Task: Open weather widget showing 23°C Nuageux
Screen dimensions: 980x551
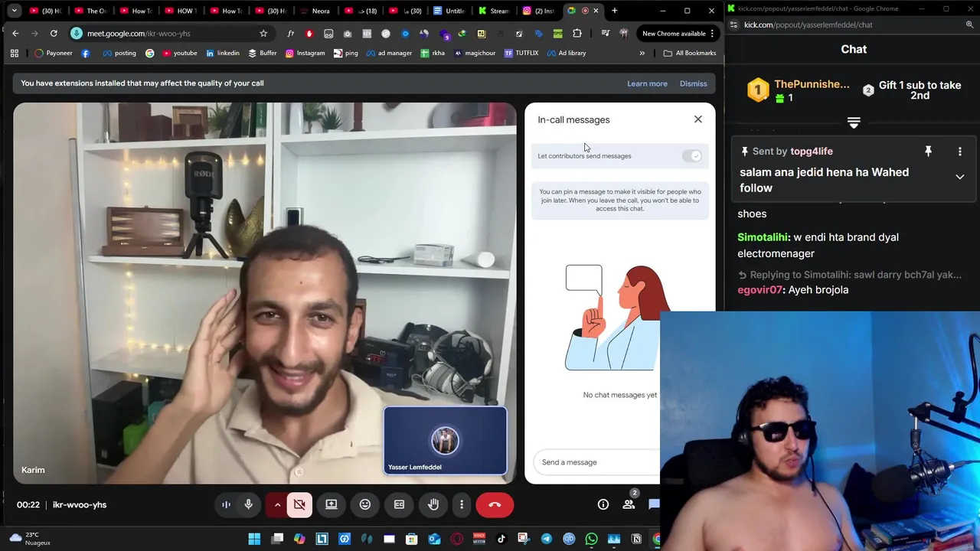Action: [31, 539]
